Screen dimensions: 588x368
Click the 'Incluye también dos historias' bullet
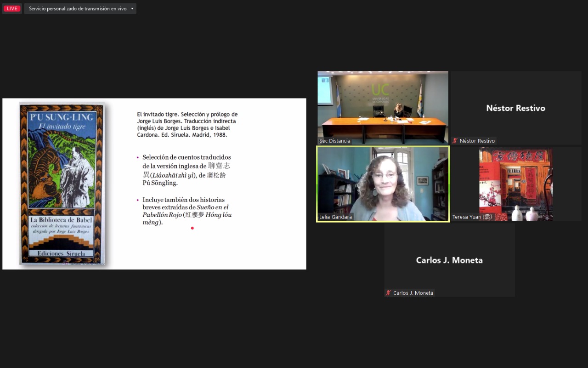point(186,211)
